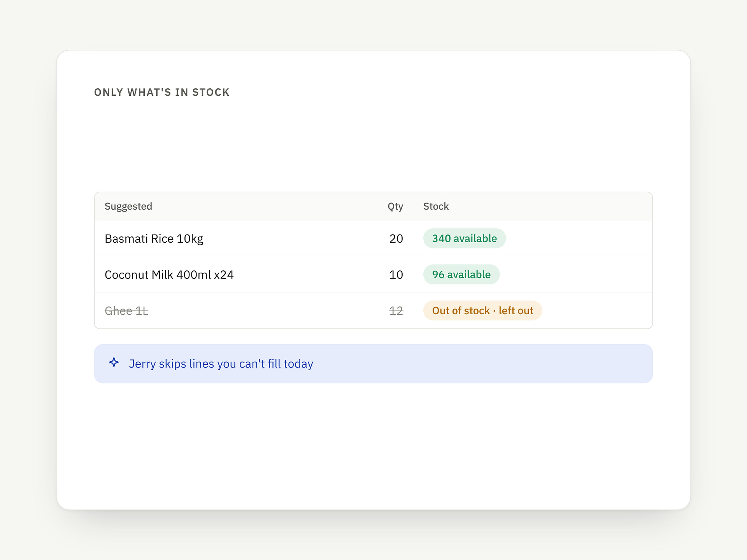The width and height of the screenshot is (747, 560).
Task: Click the struck-through 'Ghee 1L' item
Action: click(126, 311)
